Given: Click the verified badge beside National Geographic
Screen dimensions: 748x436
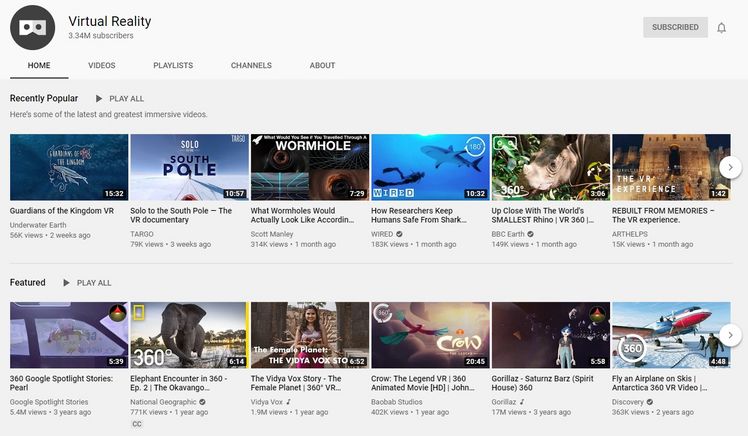Looking at the screenshot, I should click(x=202, y=402).
